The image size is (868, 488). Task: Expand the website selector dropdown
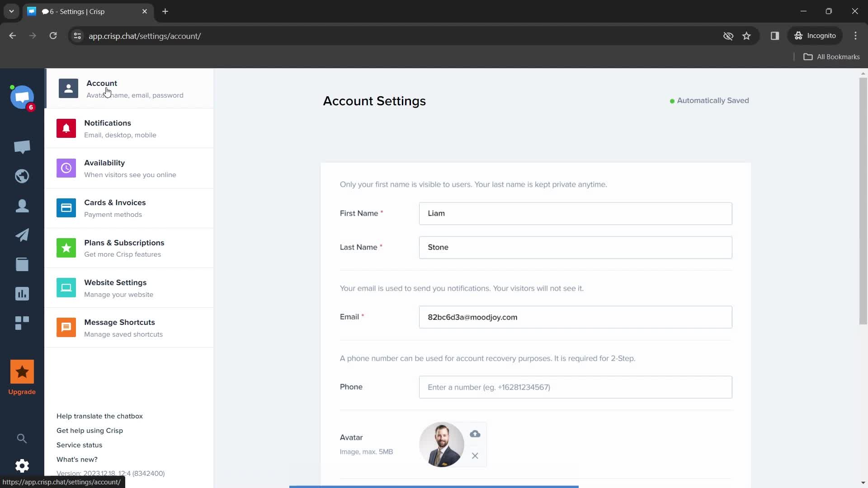pyautogui.click(x=22, y=97)
